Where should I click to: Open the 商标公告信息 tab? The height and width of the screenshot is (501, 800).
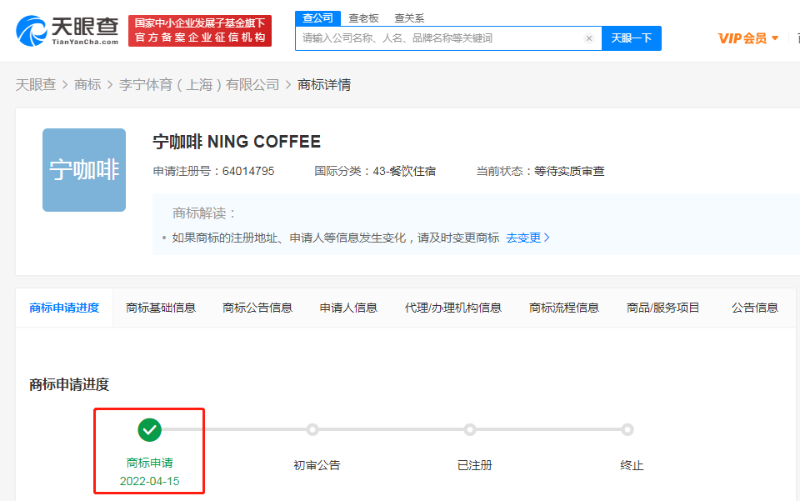coord(257,308)
